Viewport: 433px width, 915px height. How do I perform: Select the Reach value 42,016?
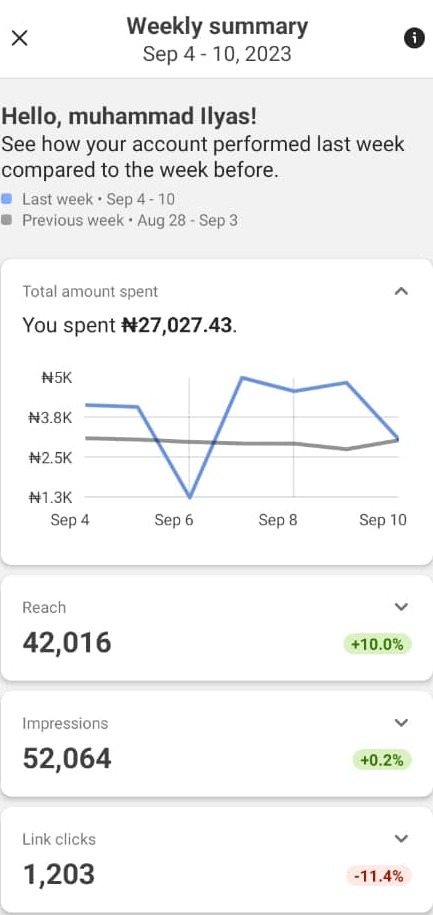click(67, 642)
